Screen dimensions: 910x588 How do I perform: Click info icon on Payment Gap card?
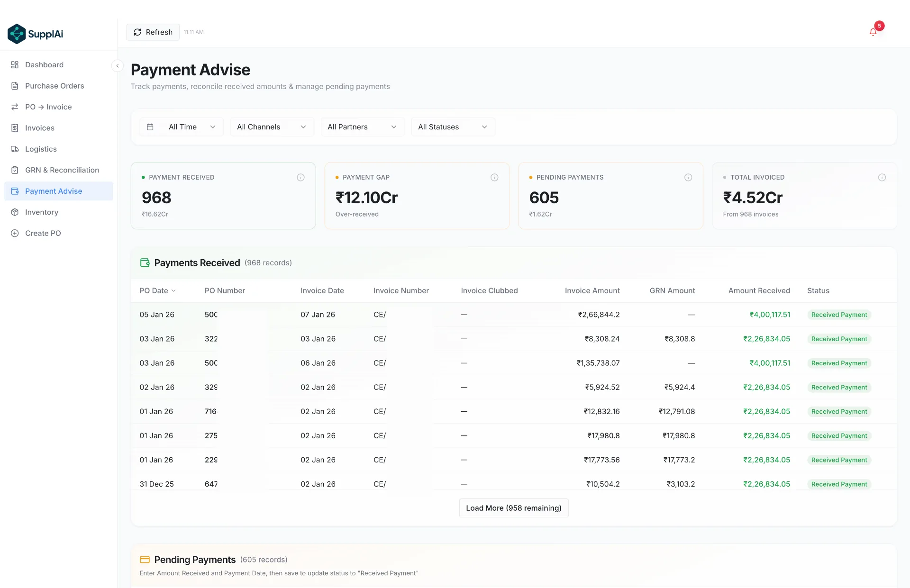click(x=494, y=177)
